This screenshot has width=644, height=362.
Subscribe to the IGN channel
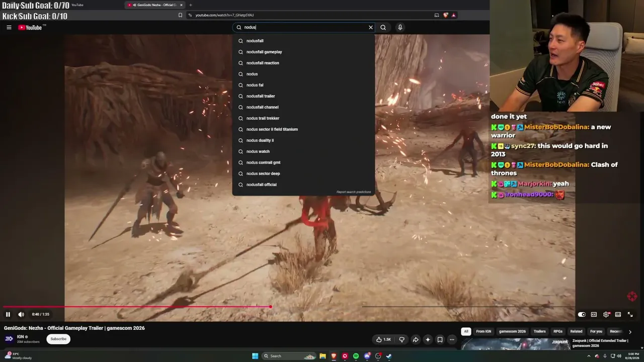point(58,339)
